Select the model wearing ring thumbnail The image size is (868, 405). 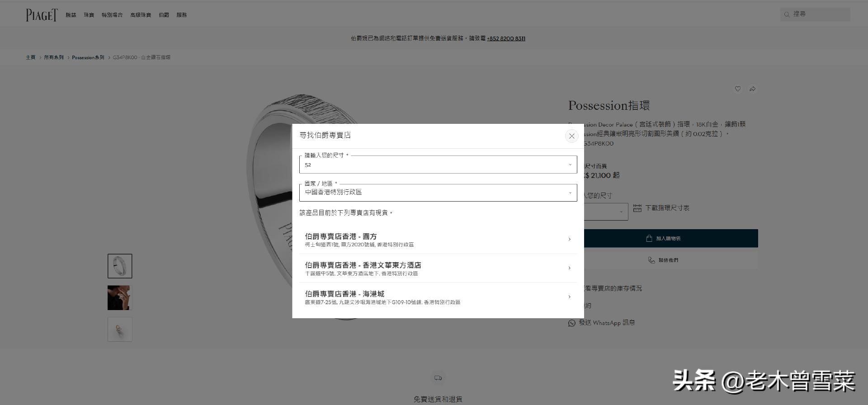[120, 297]
